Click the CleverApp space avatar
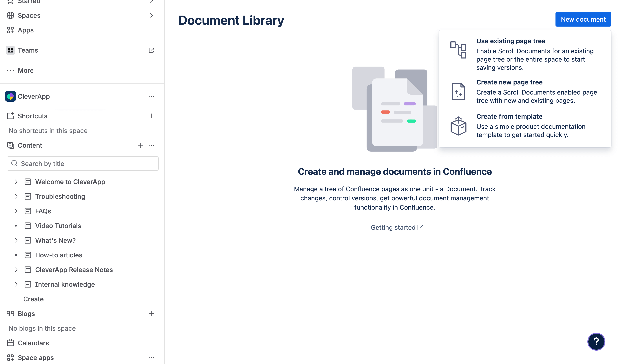This screenshot has height=364, width=623. click(x=10, y=96)
